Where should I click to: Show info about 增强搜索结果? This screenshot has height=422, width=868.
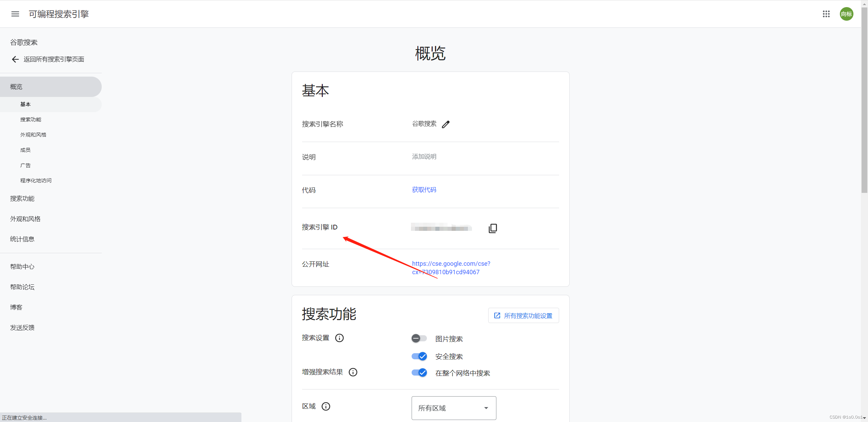tap(353, 372)
